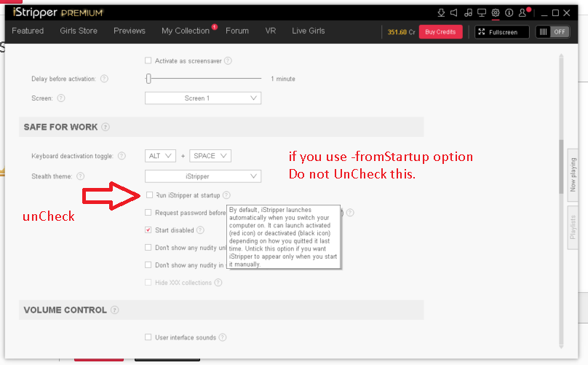Open the music notes icon
The width and height of the screenshot is (588, 365).
point(468,13)
